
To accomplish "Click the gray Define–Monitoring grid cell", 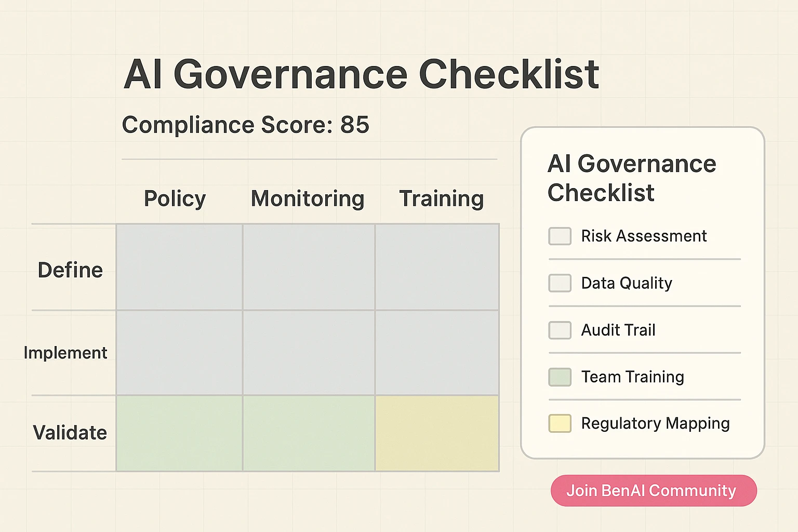I will 309,267.
